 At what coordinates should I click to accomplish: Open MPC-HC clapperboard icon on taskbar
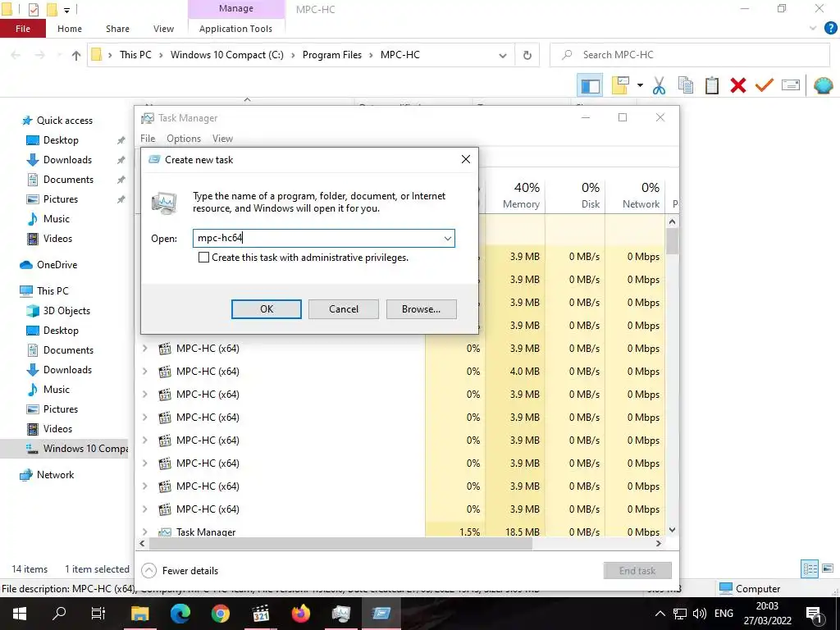[260, 614]
